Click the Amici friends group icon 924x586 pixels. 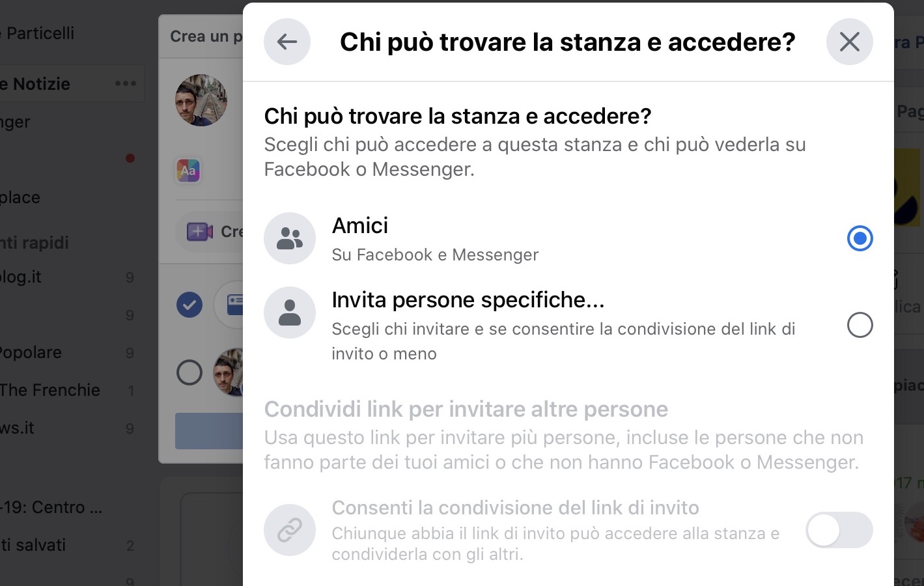290,238
